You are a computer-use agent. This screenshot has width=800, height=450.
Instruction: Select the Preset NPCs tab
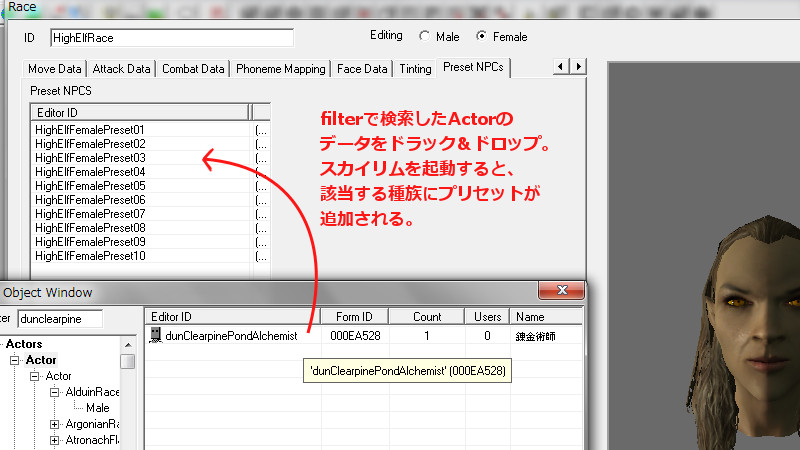pyautogui.click(x=473, y=67)
